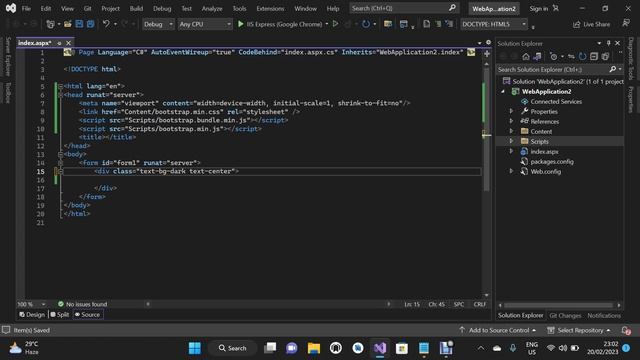Click the feedback icon at top right
Image resolution: width=640 pixels, height=360 pixels.
coord(626,24)
